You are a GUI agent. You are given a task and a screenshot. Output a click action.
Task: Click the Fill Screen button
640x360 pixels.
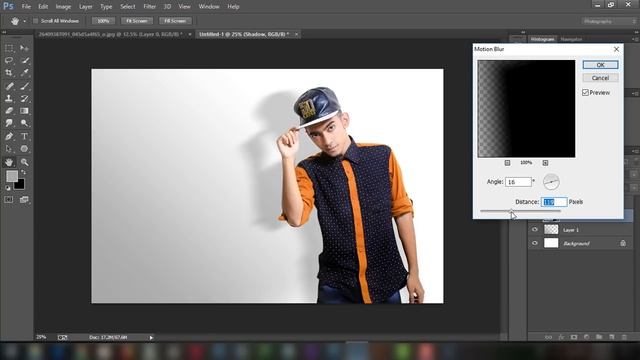point(175,21)
